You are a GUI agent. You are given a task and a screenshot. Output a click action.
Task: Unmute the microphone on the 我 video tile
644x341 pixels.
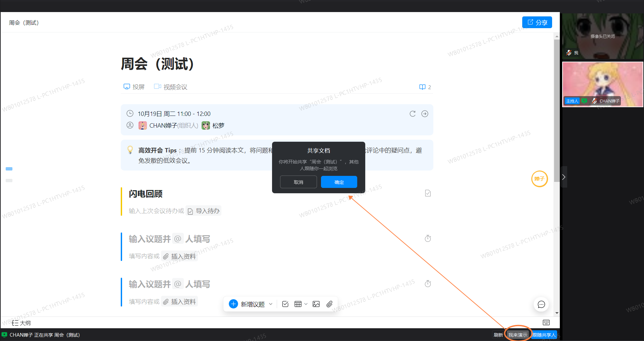click(x=569, y=53)
